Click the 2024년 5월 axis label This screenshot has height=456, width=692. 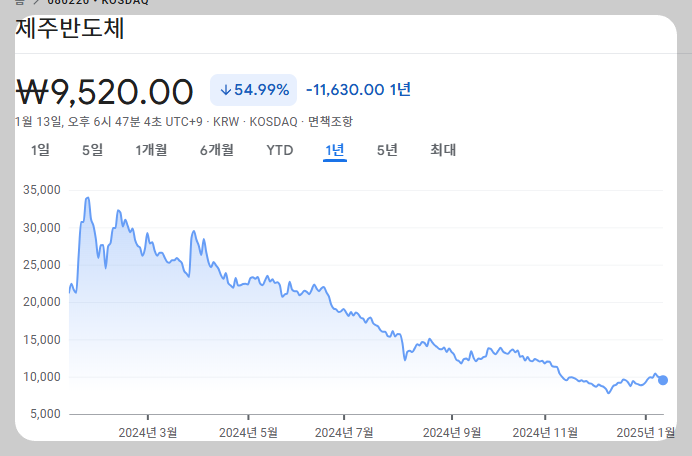(248, 433)
